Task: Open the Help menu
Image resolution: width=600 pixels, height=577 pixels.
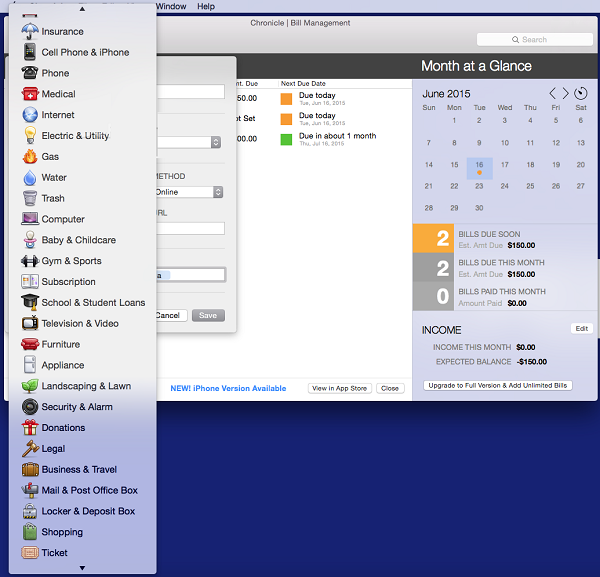Action: 206,6
